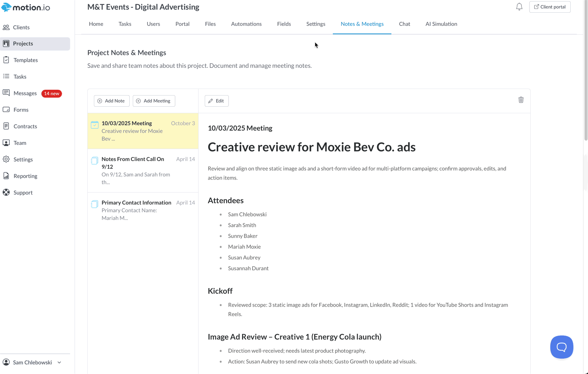
Task: Click the Projects board icon
Action: [6, 44]
